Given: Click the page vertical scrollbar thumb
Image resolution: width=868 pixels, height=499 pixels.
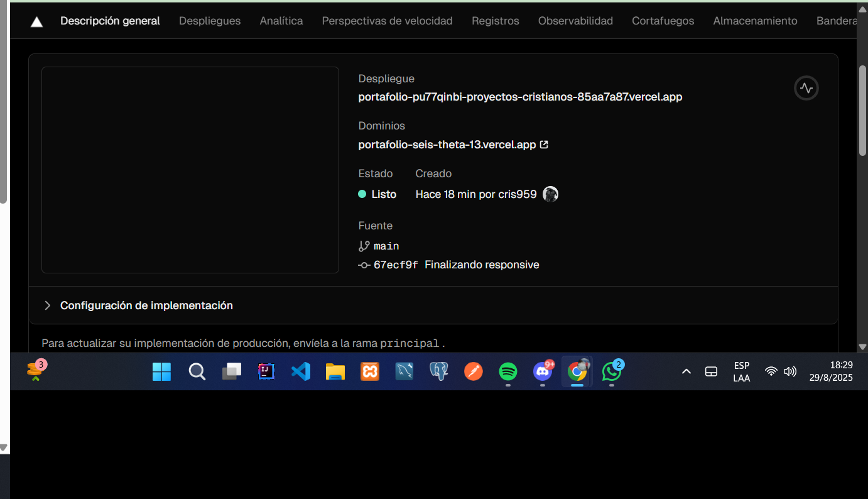Looking at the screenshot, I should [862, 110].
